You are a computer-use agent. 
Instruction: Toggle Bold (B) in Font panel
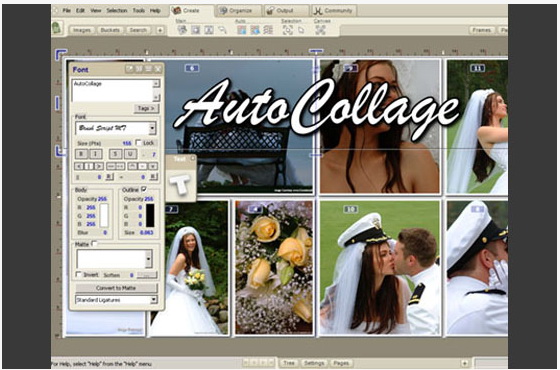81,154
